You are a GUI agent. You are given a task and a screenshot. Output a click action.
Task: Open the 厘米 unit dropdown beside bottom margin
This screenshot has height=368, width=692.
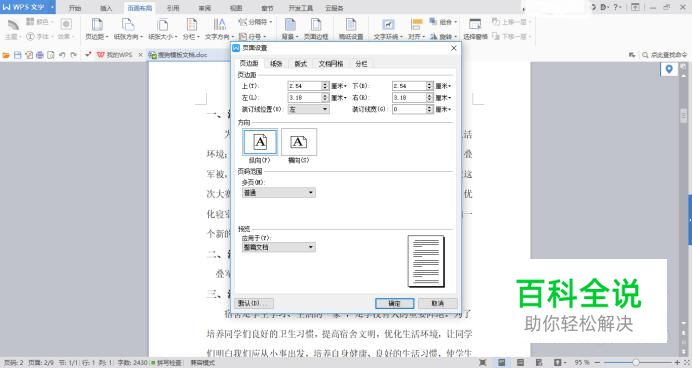443,86
